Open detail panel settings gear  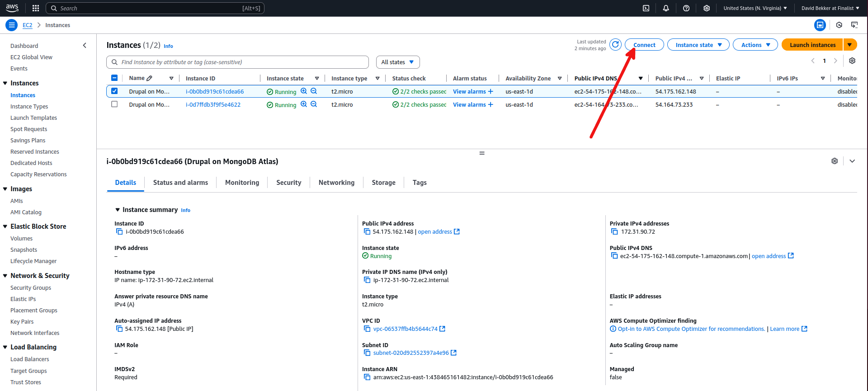pyautogui.click(x=835, y=161)
